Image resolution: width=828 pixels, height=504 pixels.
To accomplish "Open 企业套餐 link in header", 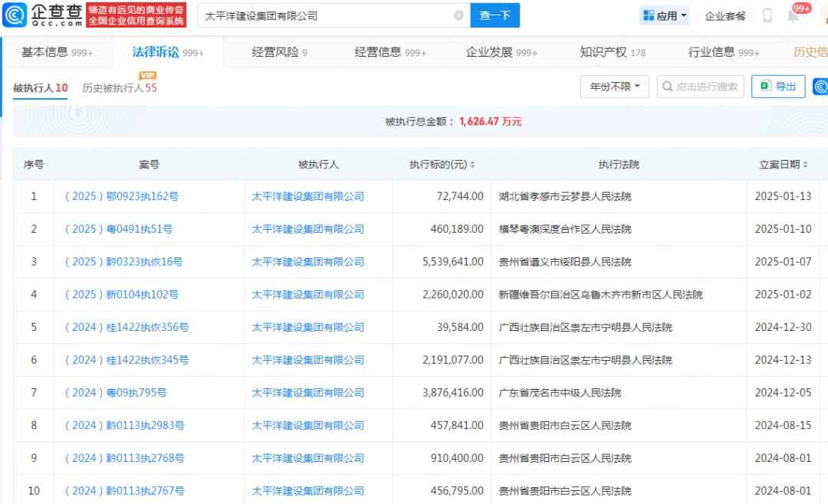I will click(724, 15).
